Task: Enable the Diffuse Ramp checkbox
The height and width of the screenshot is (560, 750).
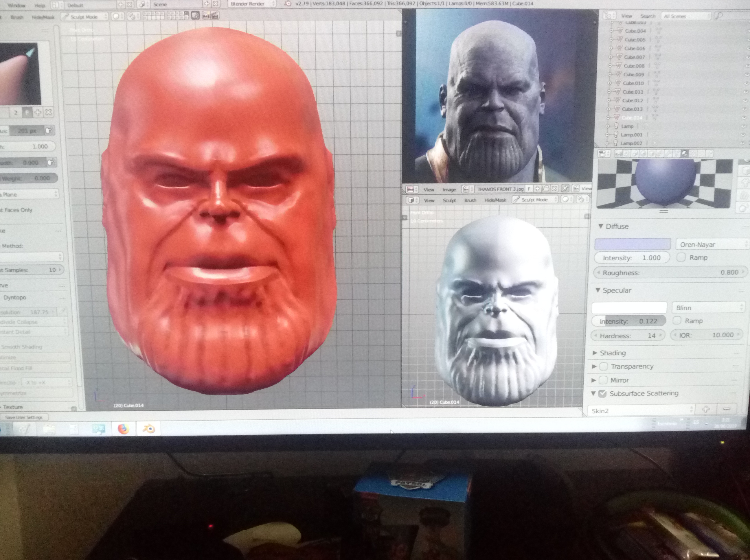Action: tap(681, 257)
